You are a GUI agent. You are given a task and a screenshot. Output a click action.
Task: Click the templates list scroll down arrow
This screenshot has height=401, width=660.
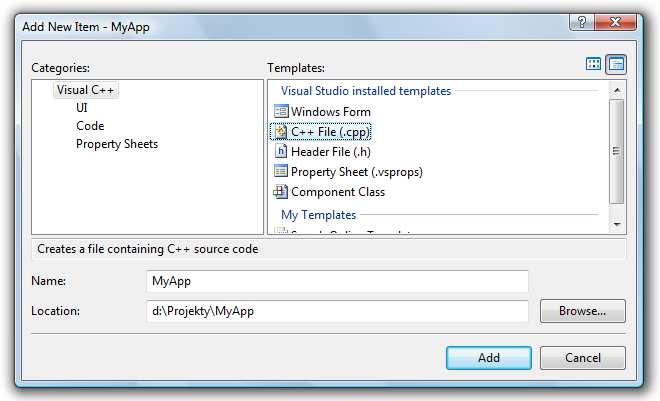point(617,224)
